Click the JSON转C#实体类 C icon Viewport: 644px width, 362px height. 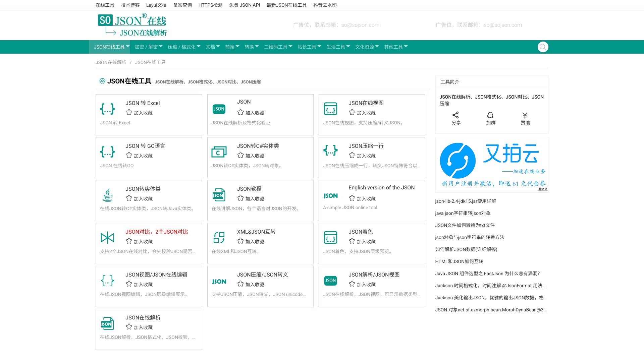pos(219,152)
